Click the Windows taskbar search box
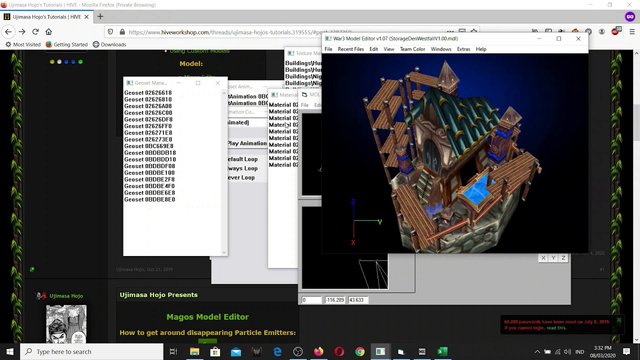This screenshot has width=640, height=360. (92, 351)
